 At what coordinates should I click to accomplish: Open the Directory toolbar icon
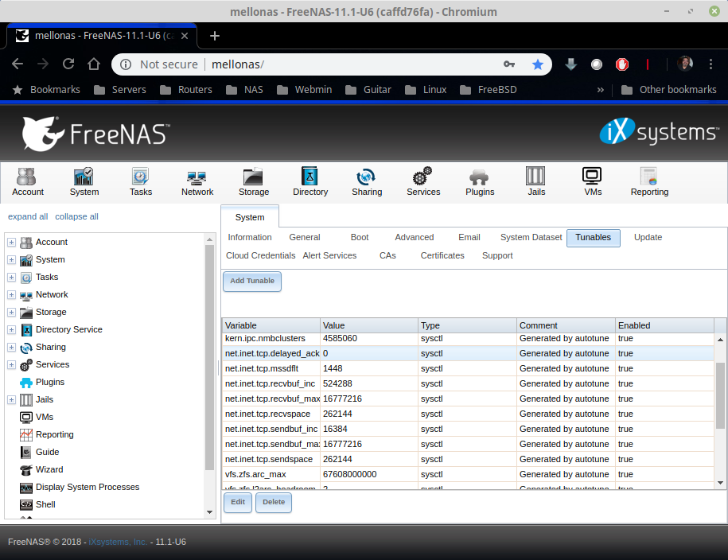[310, 181]
